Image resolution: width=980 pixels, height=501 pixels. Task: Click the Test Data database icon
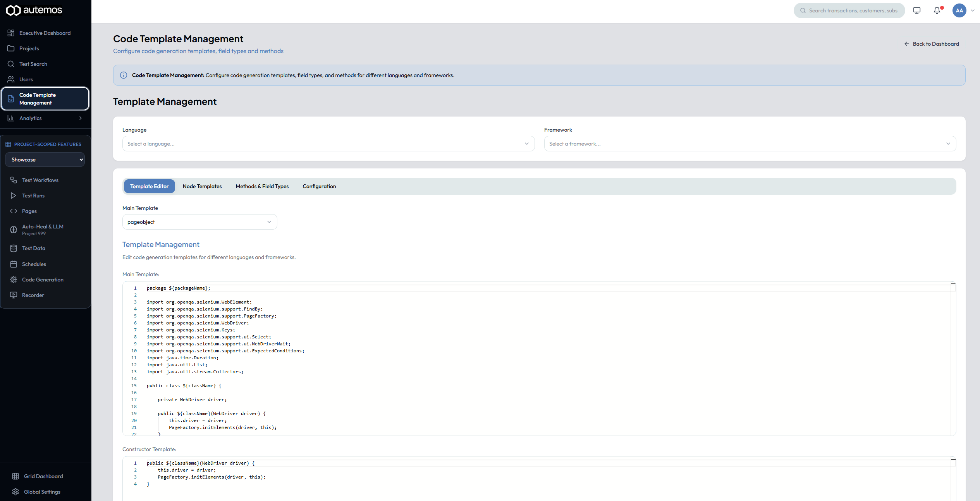coord(14,248)
